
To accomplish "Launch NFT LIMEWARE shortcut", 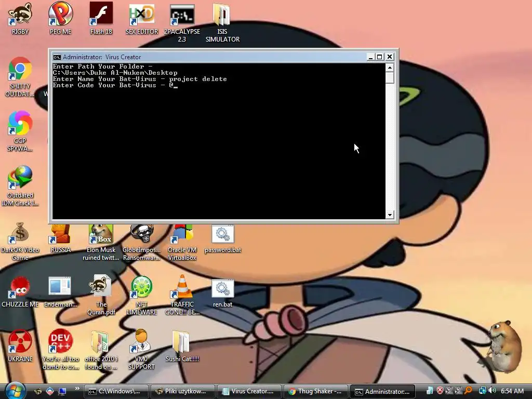I will 141,295.
